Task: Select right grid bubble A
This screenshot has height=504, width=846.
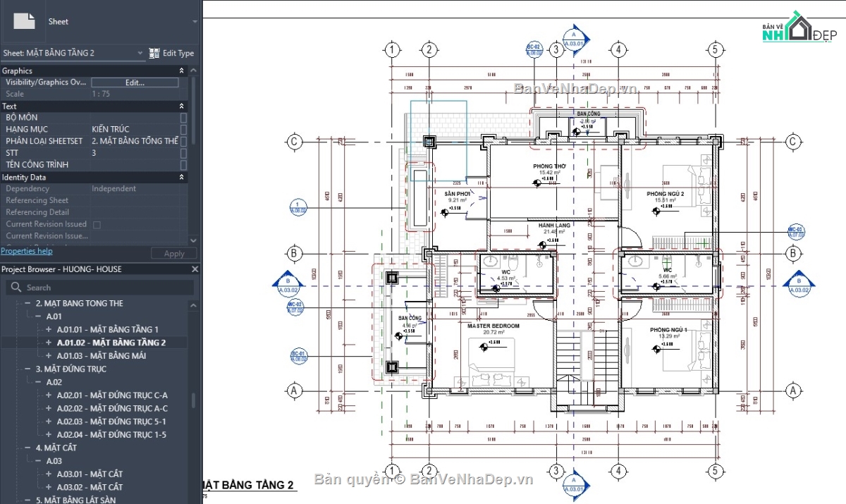Action: pos(792,390)
